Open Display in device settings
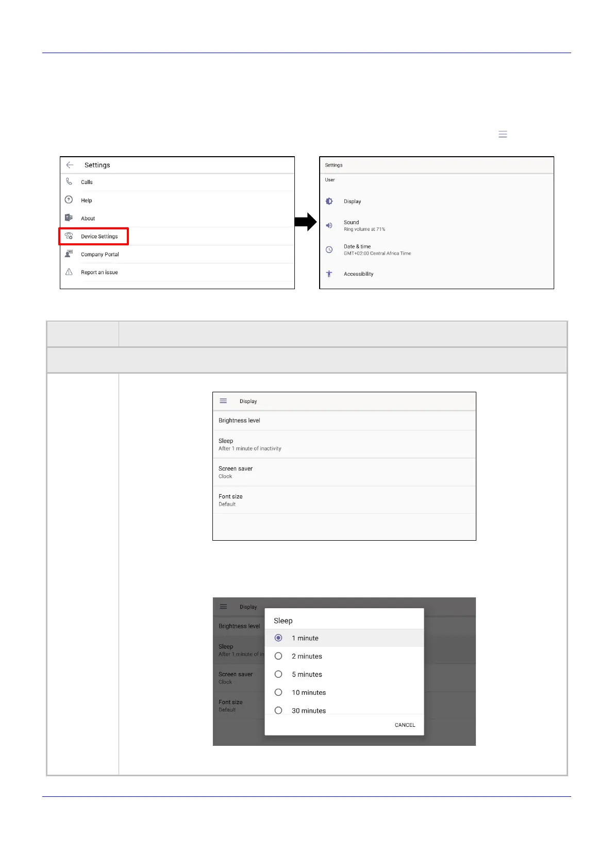 (x=437, y=201)
